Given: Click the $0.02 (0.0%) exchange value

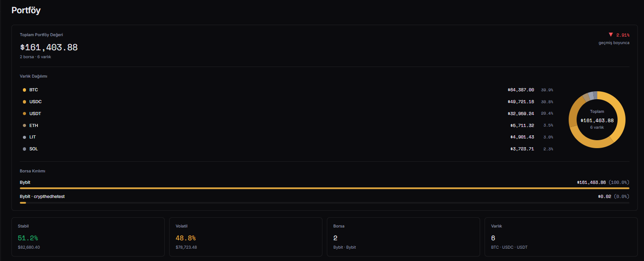Looking at the screenshot, I should [614, 197].
